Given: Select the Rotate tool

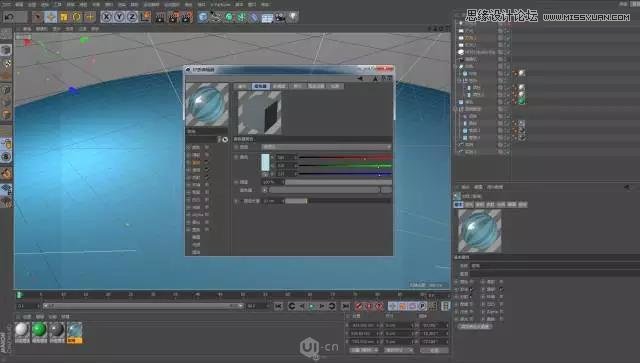Looking at the screenshot, I should 77,17.
